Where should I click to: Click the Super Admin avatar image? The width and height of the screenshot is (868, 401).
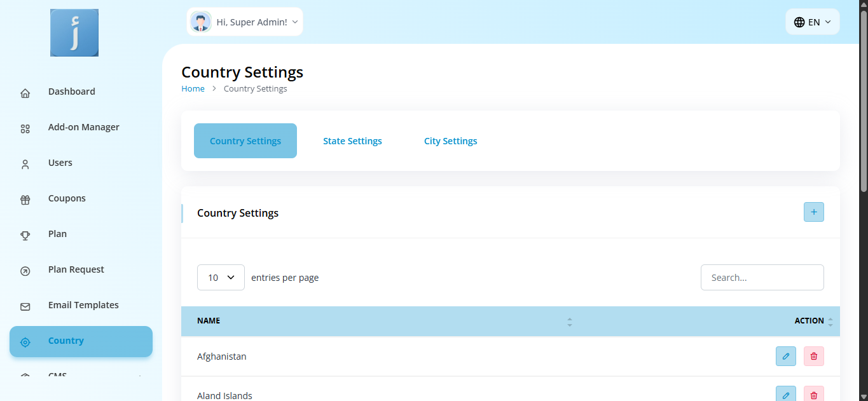click(x=201, y=22)
